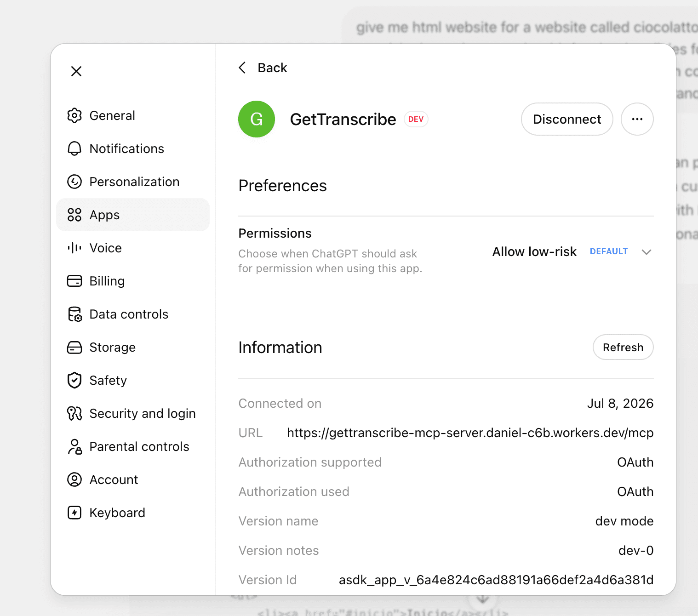Viewport: 698px width, 616px height.
Task: Click the Parental controls person icon
Action: tap(74, 446)
